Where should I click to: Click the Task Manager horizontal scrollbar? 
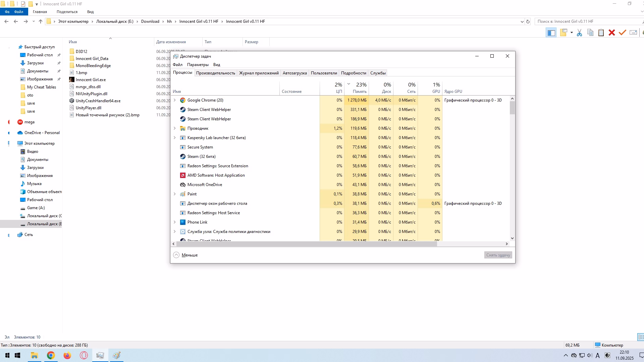click(x=307, y=244)
